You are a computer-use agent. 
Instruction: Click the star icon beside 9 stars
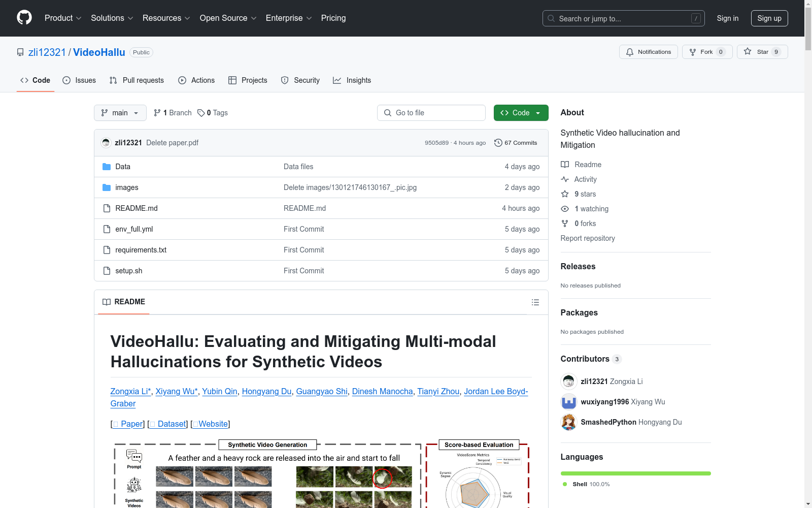click(x=565, y=194)
